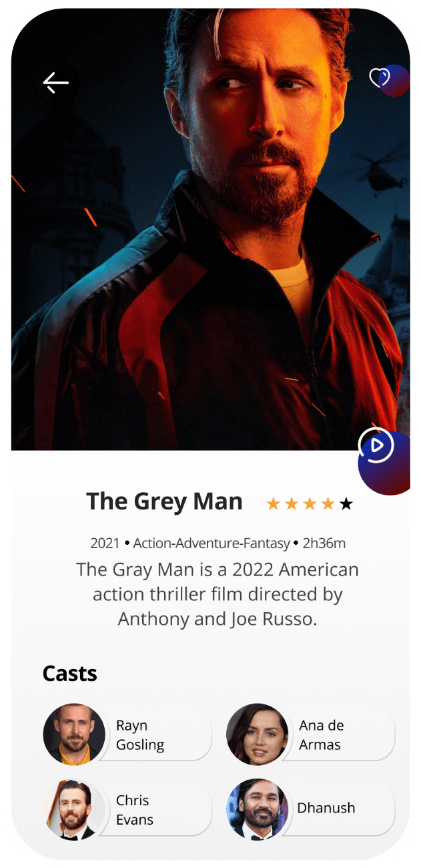Image resolution: width=421 pixels, height=868 pixels.
Task: Click the movie poster image
Action: coord(211,229)
